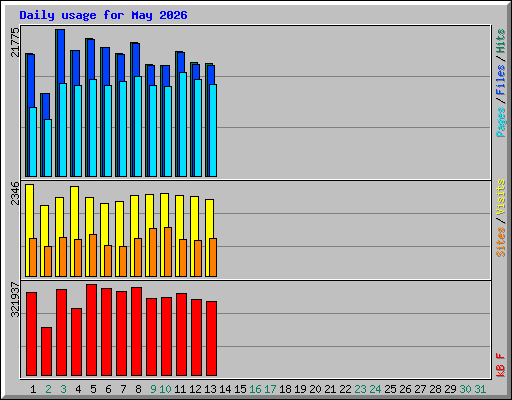
Task: Click the day 11 cyan pages bar
Action: tap(183, 124)
